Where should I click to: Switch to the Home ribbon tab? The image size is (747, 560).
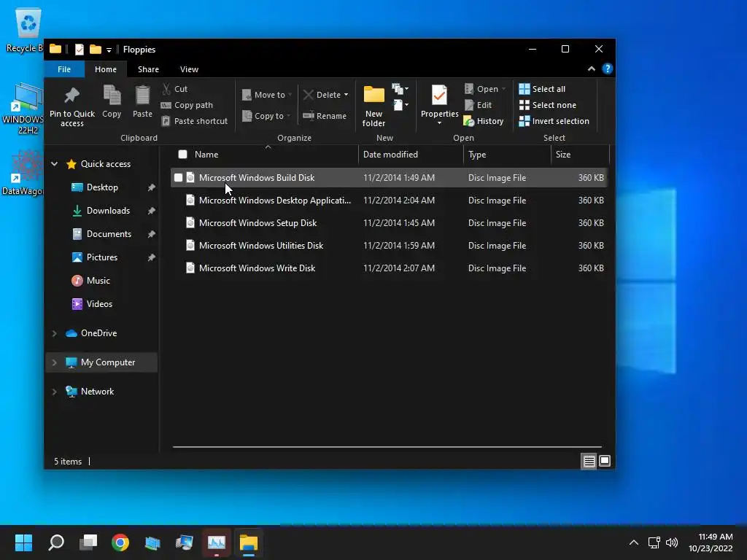pos(105,69)
